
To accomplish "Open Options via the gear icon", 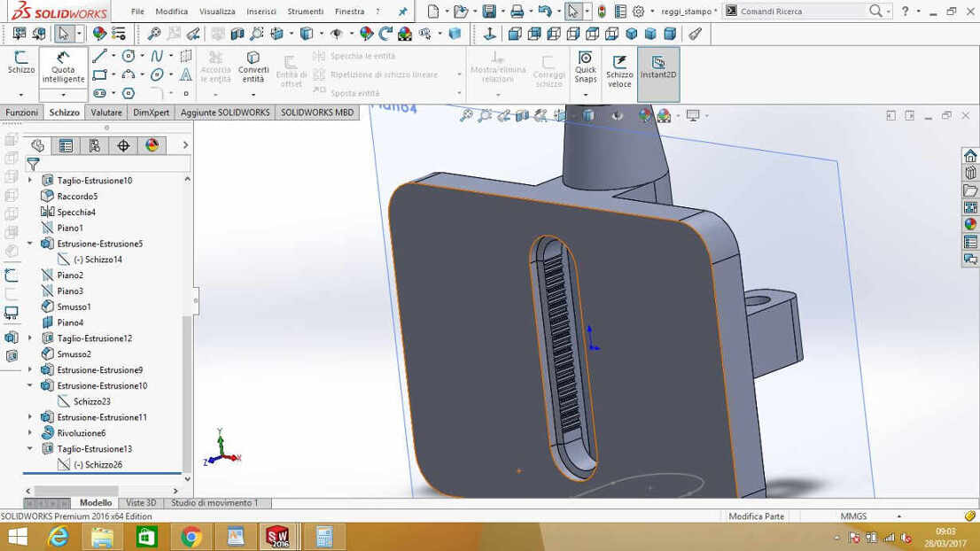I will (x=638, y=12).
